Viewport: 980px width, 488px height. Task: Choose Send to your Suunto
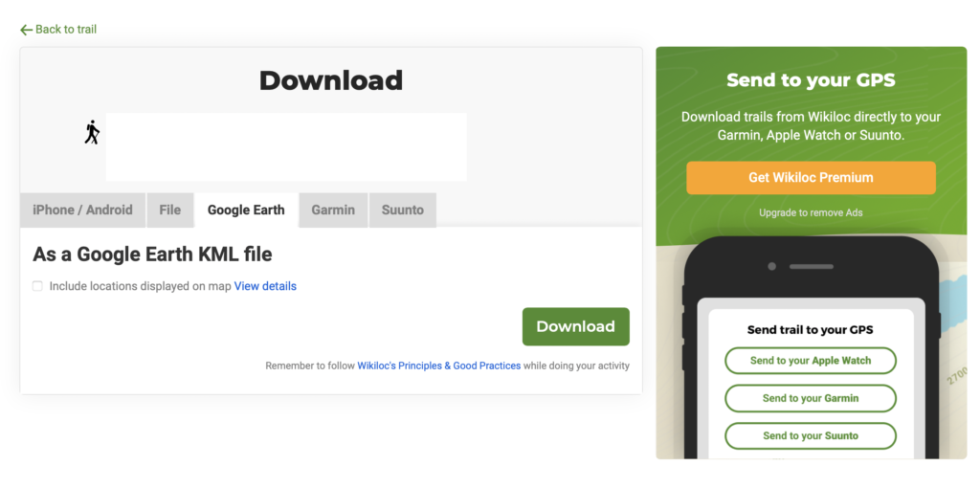point(811,435)
